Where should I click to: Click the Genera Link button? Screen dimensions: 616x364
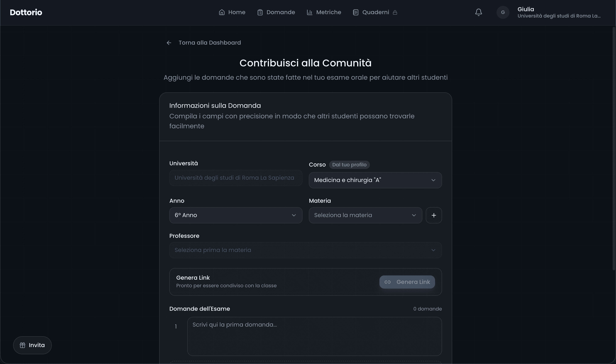[x=407, y=282]
